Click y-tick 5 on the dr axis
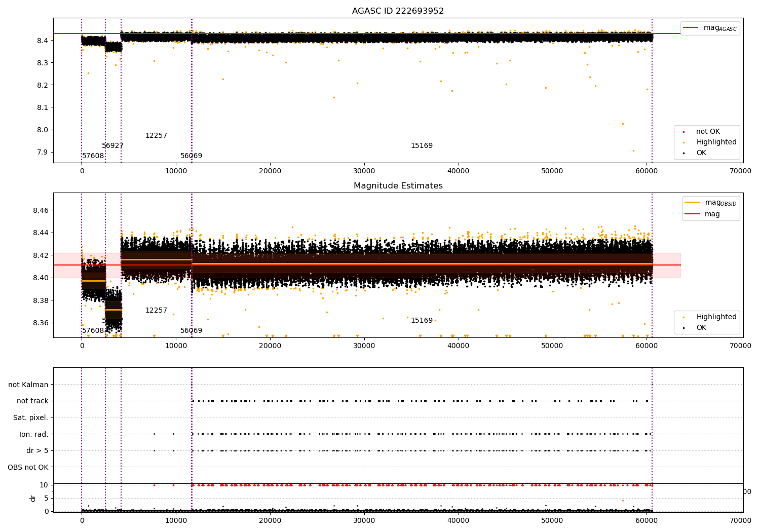The width and height of the screenshot is (760, 532). click(x=46, y=499)
